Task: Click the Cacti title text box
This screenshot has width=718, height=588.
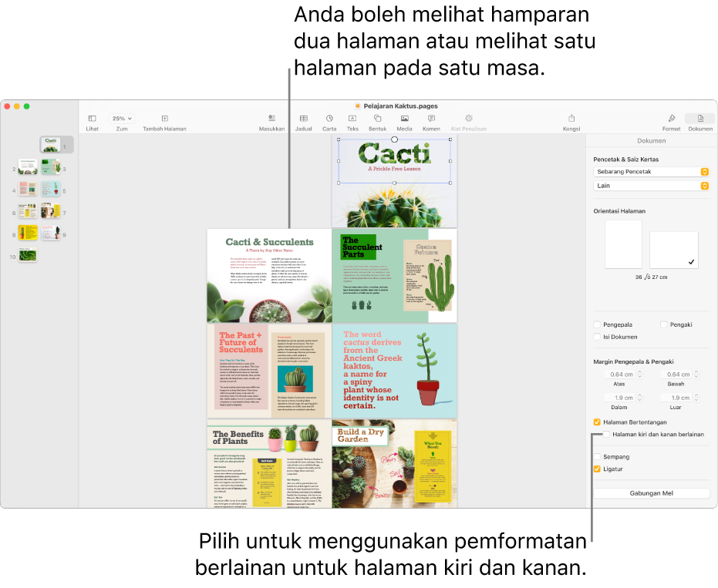Action: click(x=394, y=160)
